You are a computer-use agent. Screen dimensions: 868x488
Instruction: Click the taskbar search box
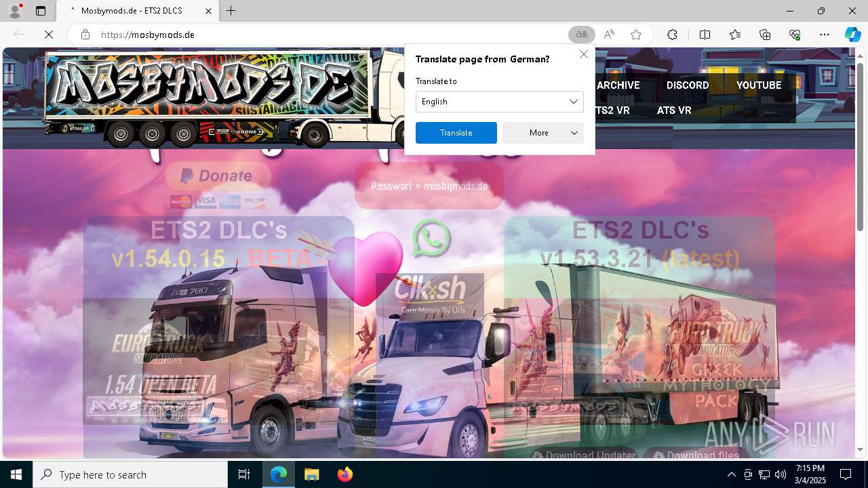click(130, 474)
